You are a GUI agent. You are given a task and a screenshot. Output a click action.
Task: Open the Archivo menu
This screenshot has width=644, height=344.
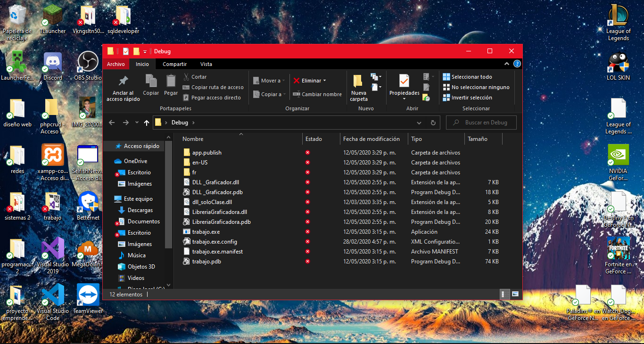tap(116, 64)
